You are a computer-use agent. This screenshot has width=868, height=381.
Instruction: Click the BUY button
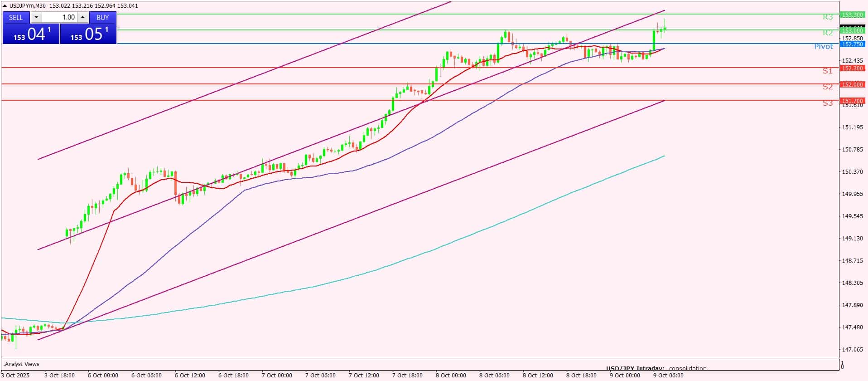[103, 17]
